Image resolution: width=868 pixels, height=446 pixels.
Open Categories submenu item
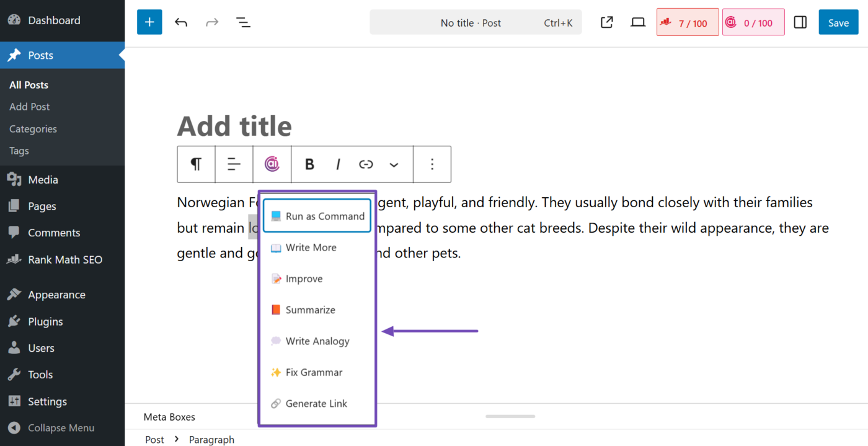(33, 129)
